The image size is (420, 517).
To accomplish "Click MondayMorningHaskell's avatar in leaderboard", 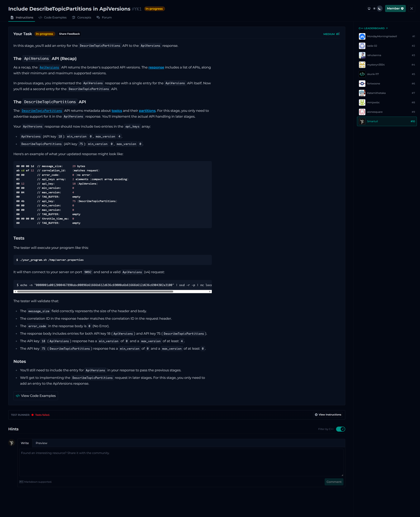I will 362,36.
